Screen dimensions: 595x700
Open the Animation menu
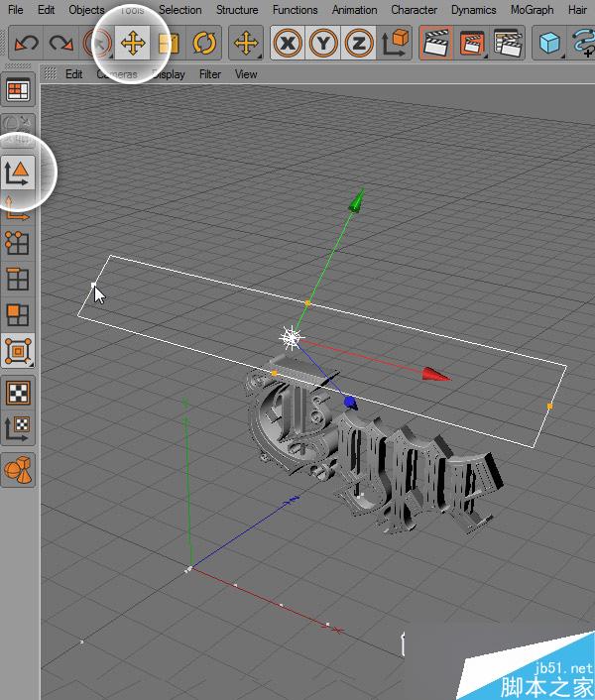[354, 9]
